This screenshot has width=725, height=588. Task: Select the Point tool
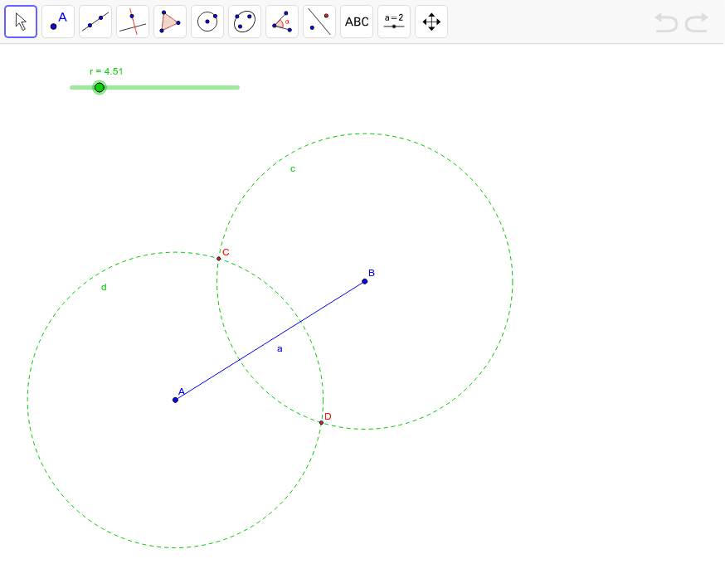pyautogui.click(x=58, y=22)
